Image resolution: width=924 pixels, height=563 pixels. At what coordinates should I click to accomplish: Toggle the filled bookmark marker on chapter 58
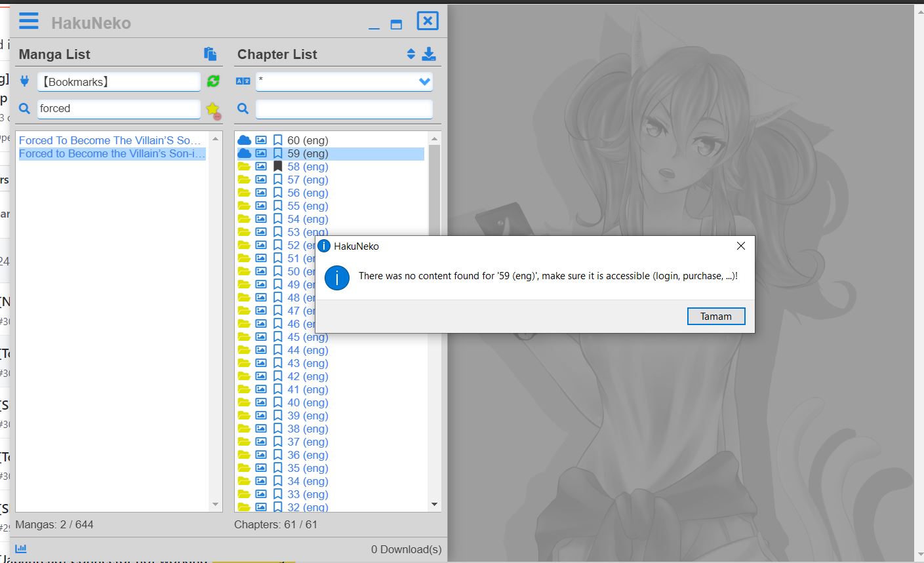tap(277, 166)
